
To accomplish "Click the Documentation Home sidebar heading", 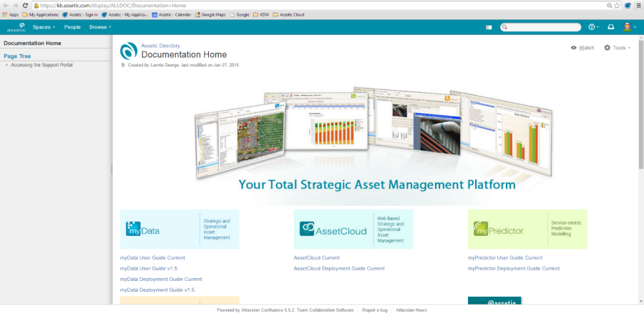I will (x=32, y=43).
